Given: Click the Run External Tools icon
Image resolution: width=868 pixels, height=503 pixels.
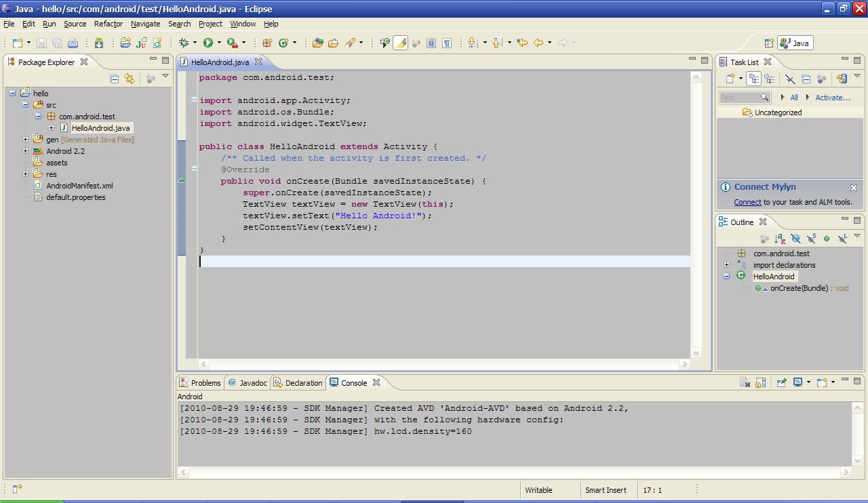Looking at the screenshot, I should click(x=233, y=43).
